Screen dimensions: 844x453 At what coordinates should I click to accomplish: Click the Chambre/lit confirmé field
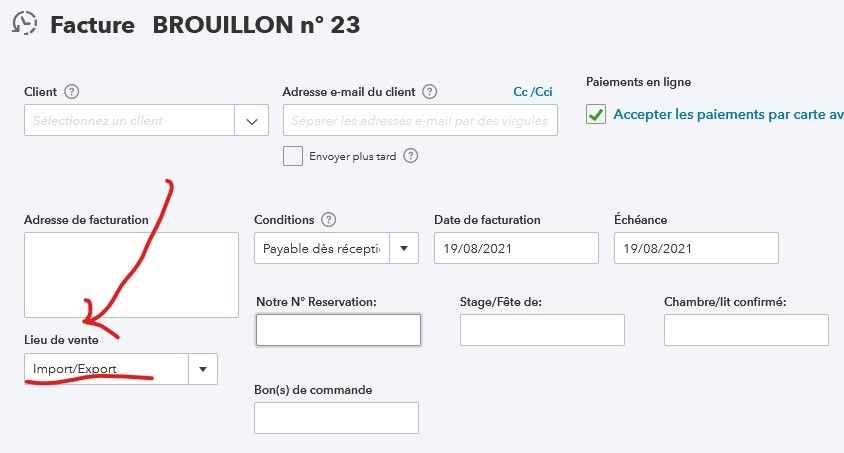(746, 330)
